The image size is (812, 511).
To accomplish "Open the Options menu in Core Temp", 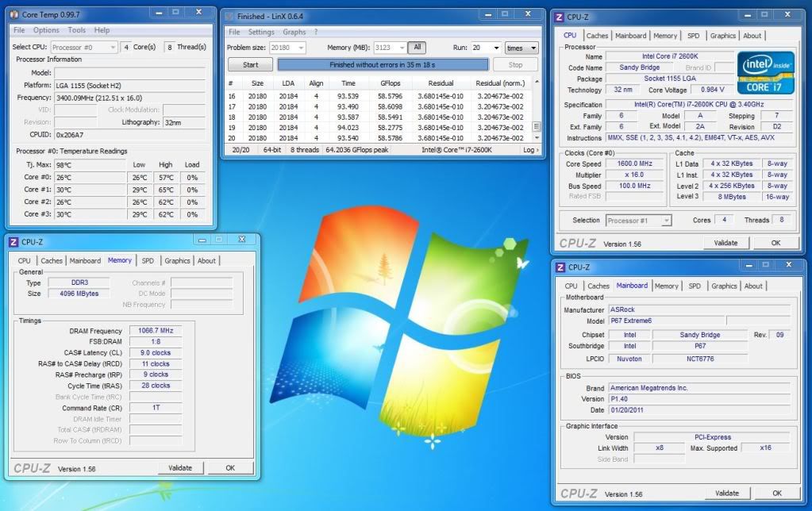I will coord(46,30).
